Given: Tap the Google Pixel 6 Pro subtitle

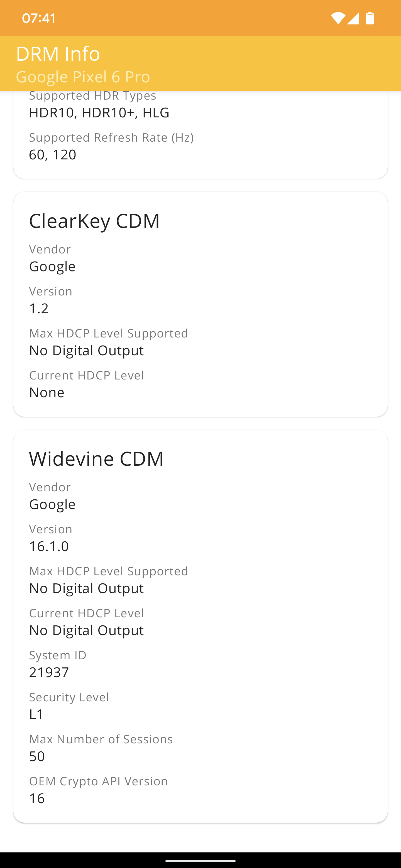Looking at the screenshot, I should point(83,77).
